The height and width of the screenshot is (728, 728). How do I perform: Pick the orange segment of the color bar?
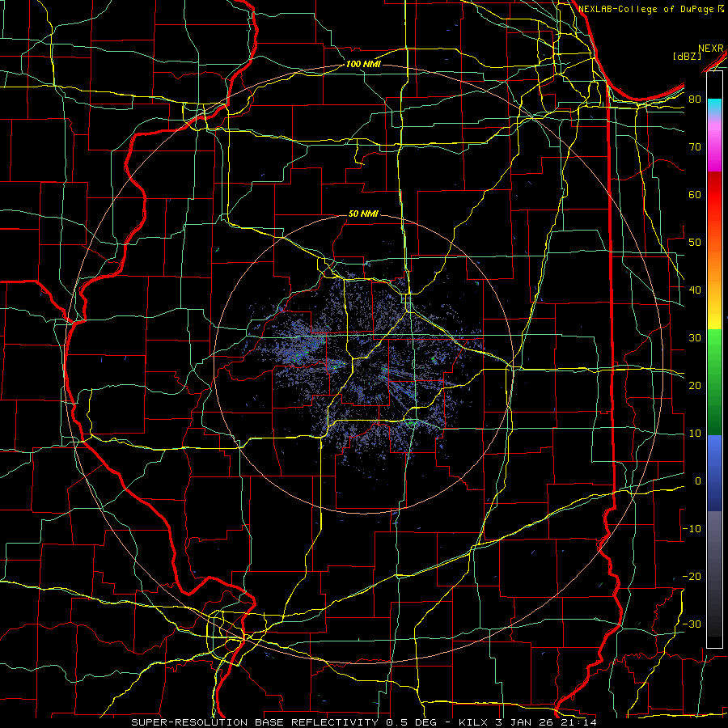714,267
